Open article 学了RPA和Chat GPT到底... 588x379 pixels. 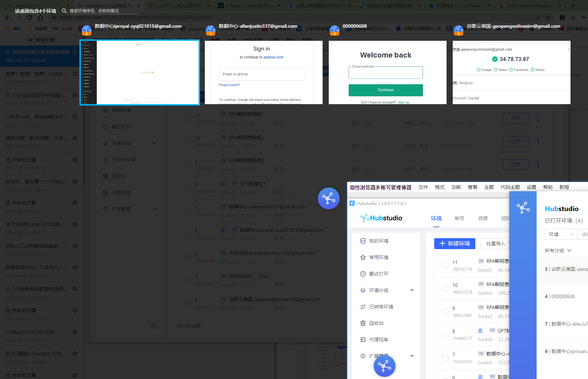(x=35, y=224)
